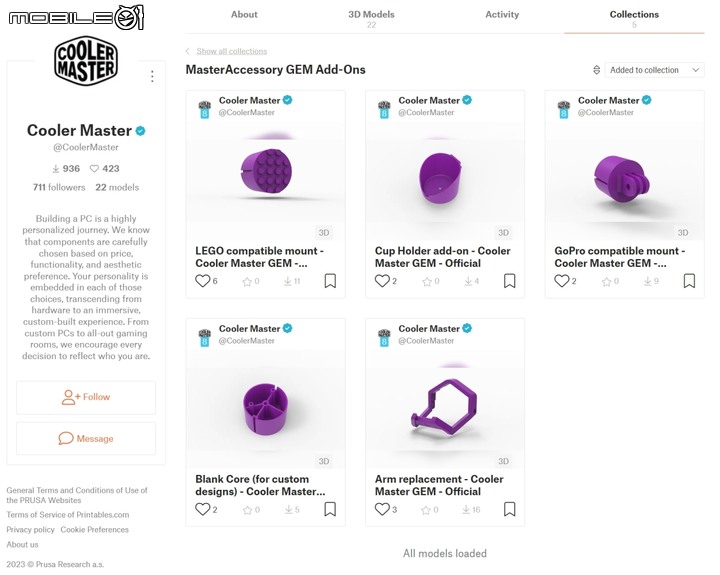
Task: Open the Added to collection dropdown
Action: point(654,70)
